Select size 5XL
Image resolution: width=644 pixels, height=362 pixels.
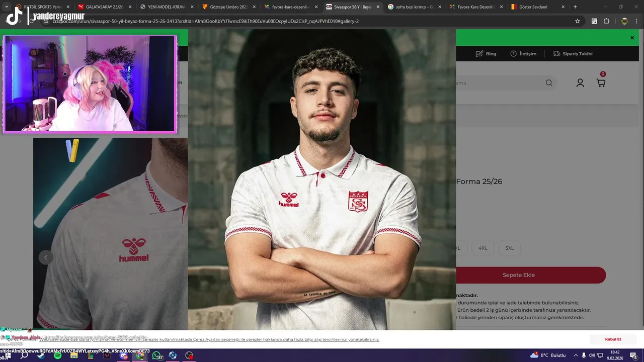(x=510, y=248)
